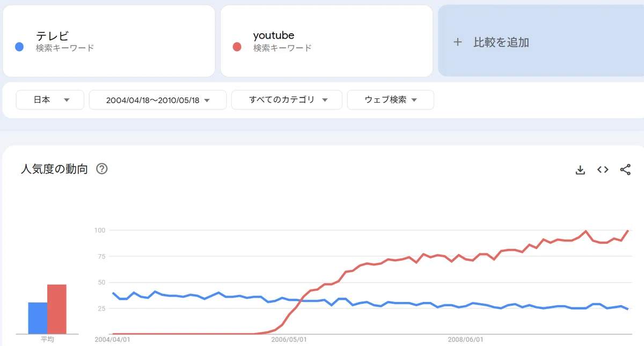Screen dimensions: 644x346
Task: Add a comparison via 比較を追加
Action: (541, 41)
